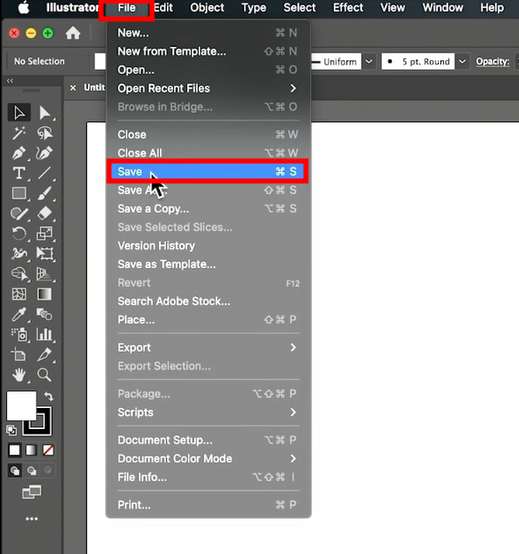This screenshot has height=554, width=519.
Task: Select the Shaper tool
Action: click(x=19, y=213)
